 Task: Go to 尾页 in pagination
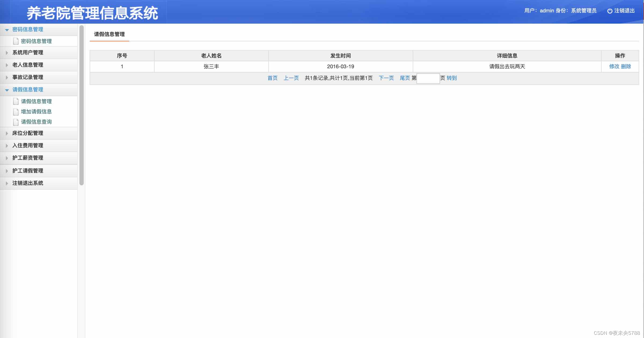405,78
